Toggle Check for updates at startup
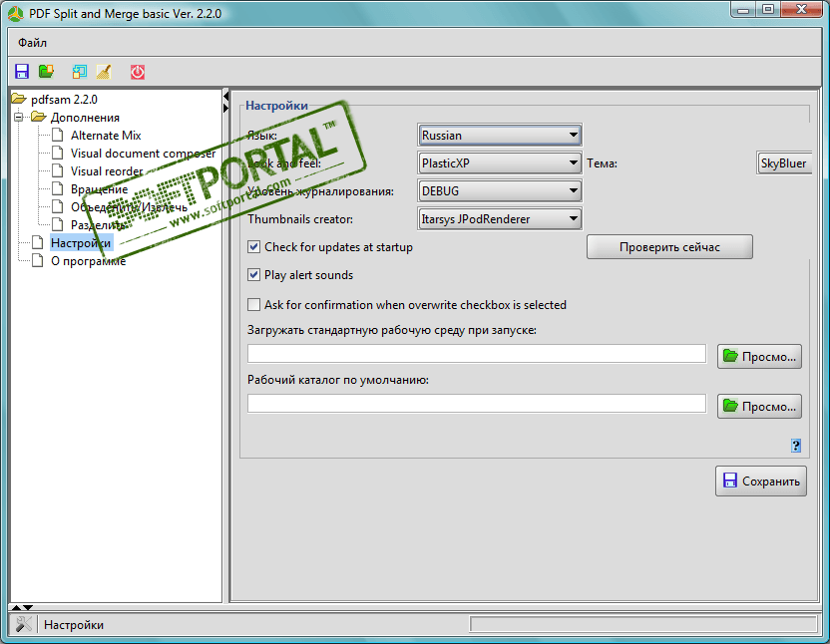Screen dimensions: 830x644 coord(254,247)
